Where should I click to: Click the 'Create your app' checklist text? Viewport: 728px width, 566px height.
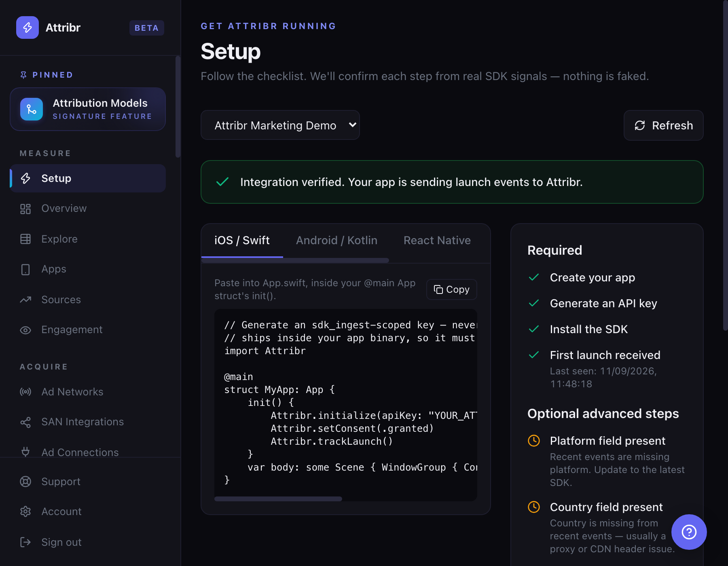point(593,277)
